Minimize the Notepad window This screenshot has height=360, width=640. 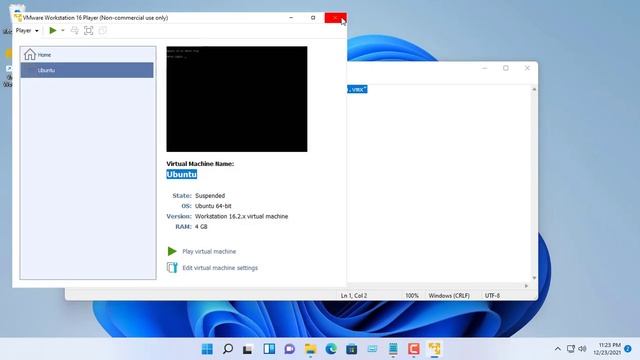tap(484, 68)
